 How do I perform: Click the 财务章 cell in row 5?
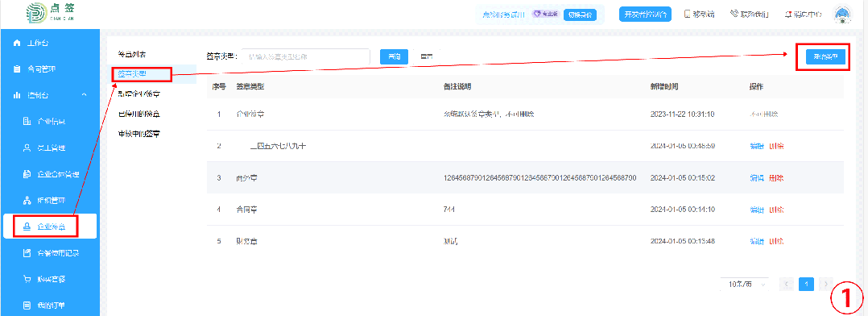[x=247, y=241]
